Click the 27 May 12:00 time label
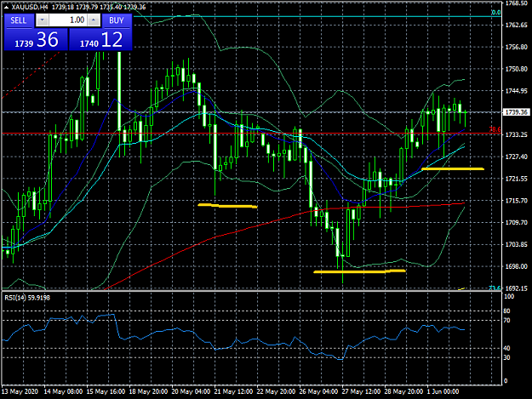 [x=361, y=391]
